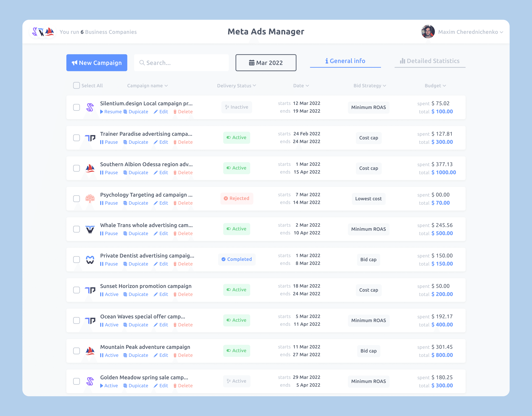The height and width of the screenshot is (416, 532).
Task: Click Bid cap tag on Mountain Peak row
Action: point(369,351)
